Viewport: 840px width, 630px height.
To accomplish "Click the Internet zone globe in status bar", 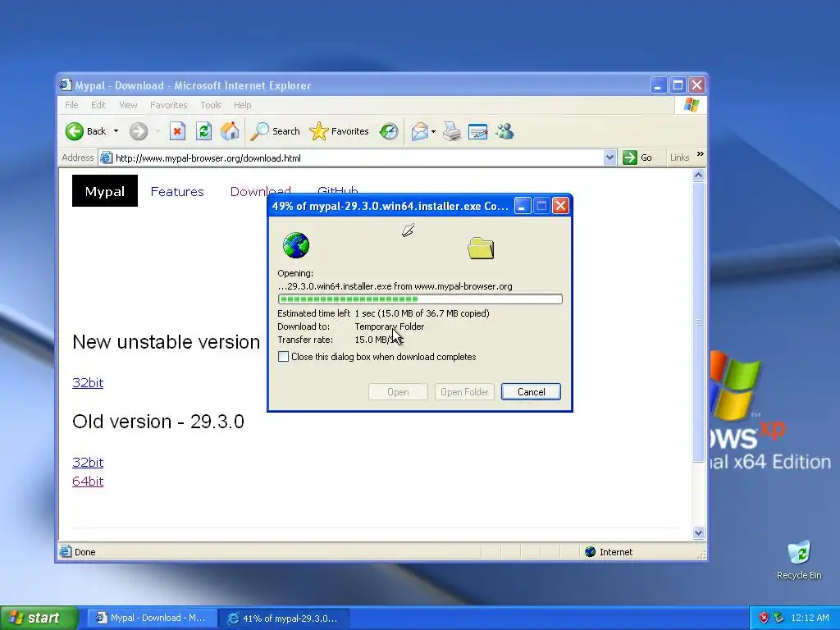I will (x=590, y=552).
